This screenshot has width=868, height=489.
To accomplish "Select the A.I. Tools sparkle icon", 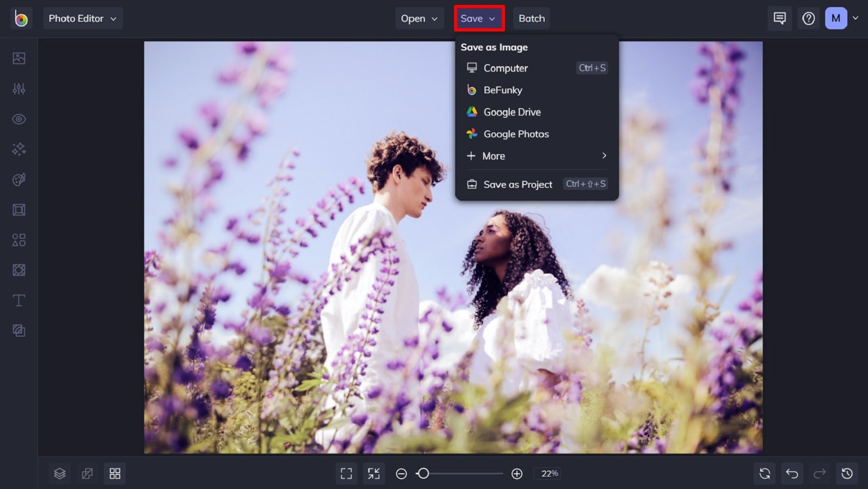I will [x=19, y=149].
